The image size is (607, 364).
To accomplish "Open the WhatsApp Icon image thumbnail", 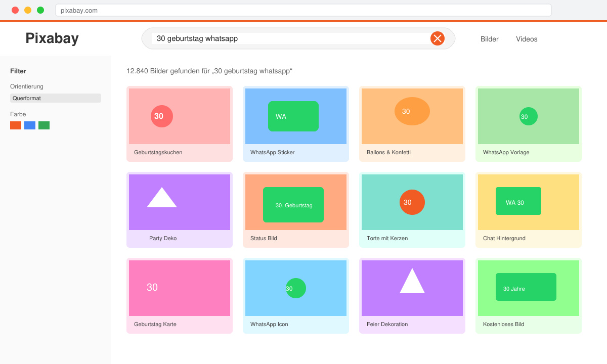I will pos(296,288).
